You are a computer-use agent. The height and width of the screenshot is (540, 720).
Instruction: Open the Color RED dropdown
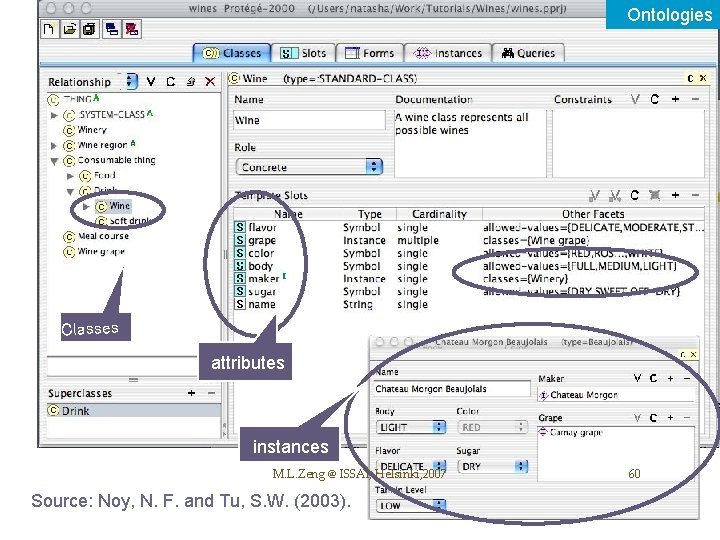491,427
